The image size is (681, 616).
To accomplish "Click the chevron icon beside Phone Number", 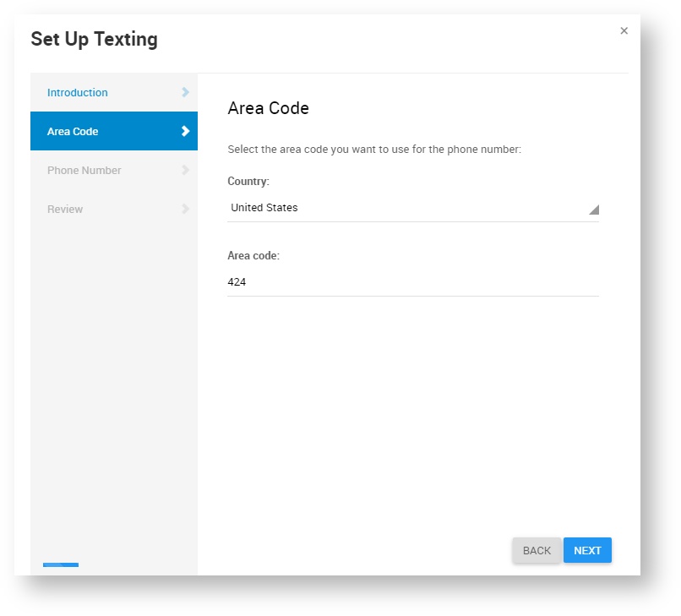I will pos(185,170).
